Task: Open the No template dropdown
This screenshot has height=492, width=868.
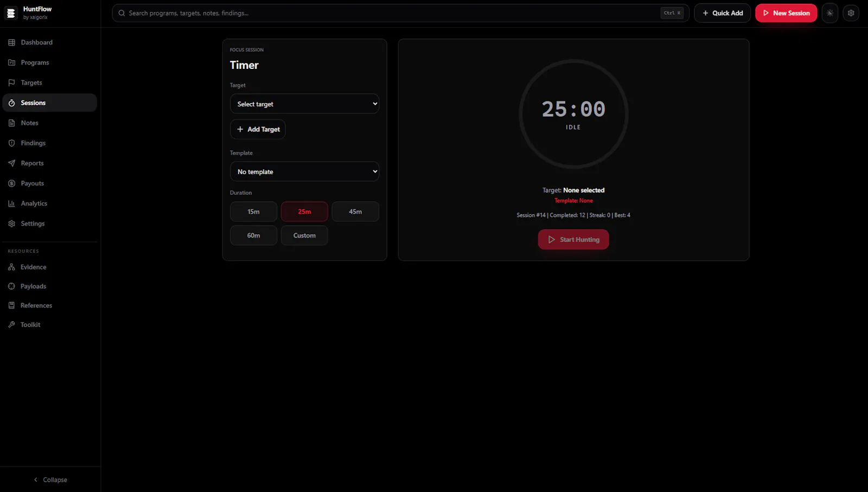Action: (x=304, y=171)
